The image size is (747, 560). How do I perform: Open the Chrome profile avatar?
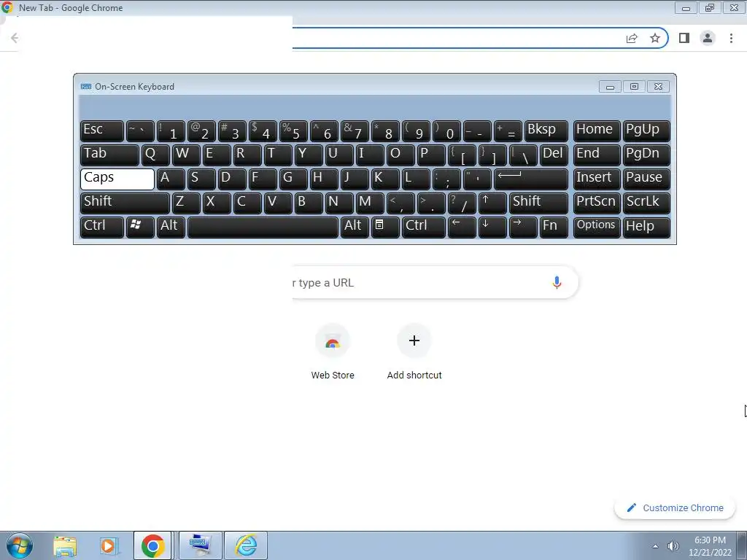pos(708,38)
